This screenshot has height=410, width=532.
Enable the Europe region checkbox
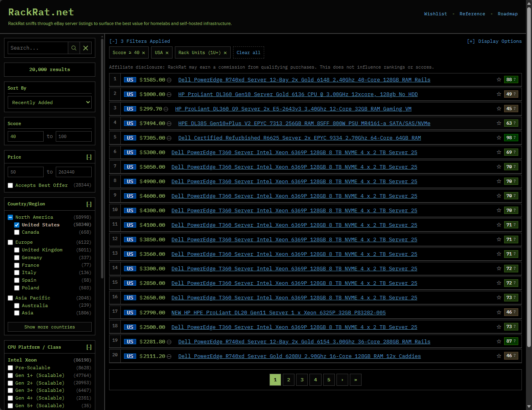[x=11, y=243]
